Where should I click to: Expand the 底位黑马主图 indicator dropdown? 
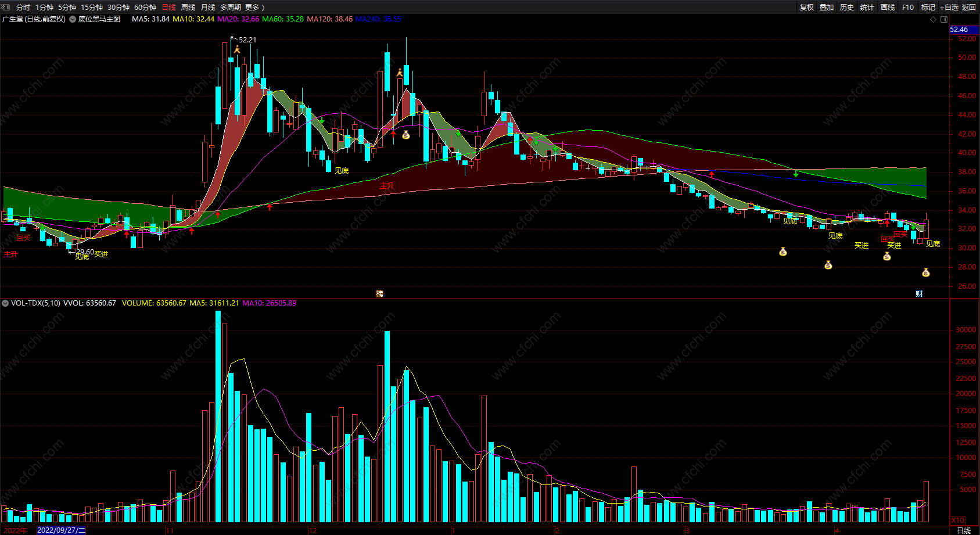pyautogui.click(x=73, y=19)
